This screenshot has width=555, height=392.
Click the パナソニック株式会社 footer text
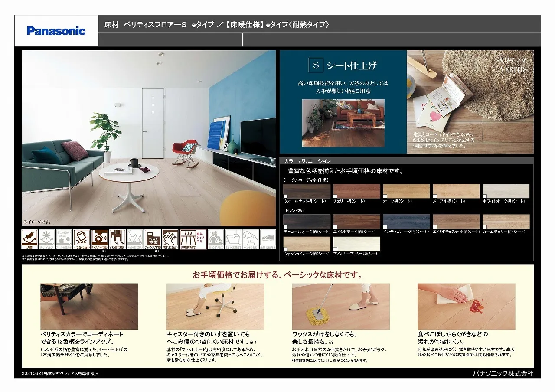[x=503, y=373]
